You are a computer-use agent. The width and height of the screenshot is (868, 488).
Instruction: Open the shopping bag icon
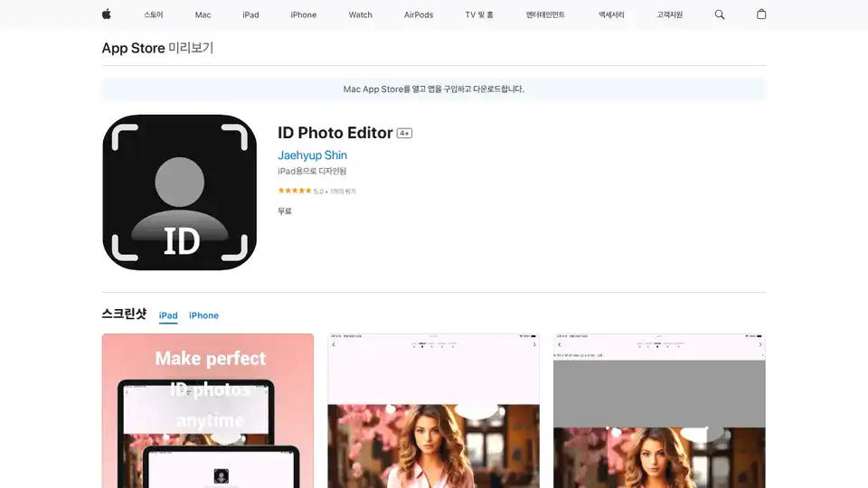[x=761, y=14]
